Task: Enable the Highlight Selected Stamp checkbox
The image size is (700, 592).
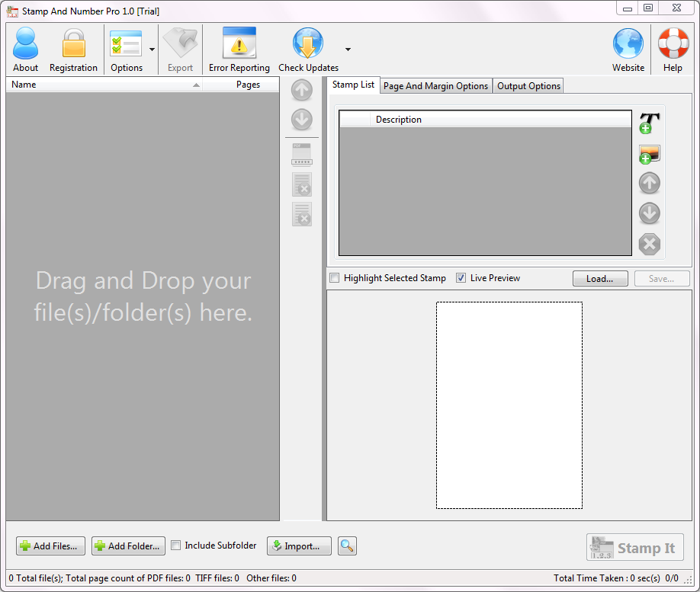Action: pyautogui.click(x=334, y=278)
